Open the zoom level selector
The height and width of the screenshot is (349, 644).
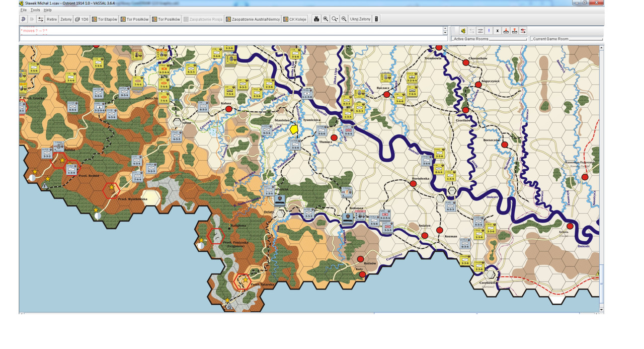point(335,19)
